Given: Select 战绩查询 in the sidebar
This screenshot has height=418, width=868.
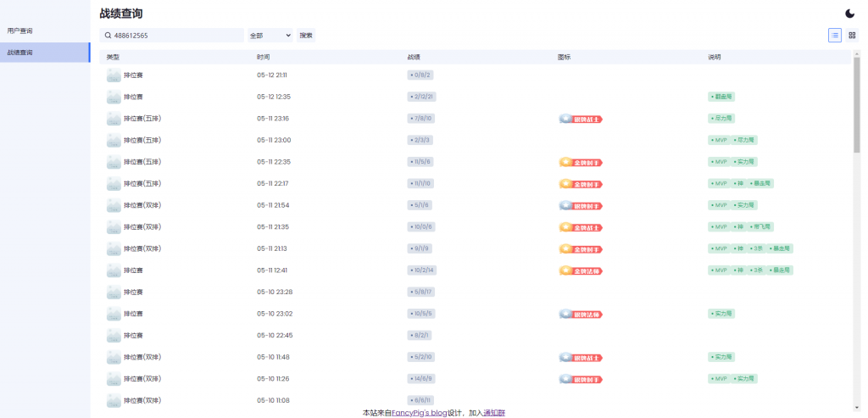Looking at the screenshot, I should (45, 53).
